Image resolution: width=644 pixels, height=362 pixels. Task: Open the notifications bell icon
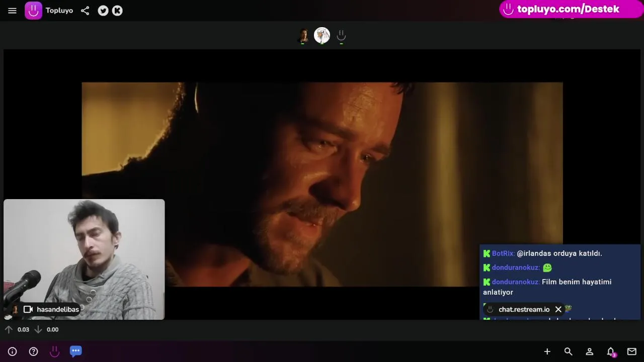610,352
